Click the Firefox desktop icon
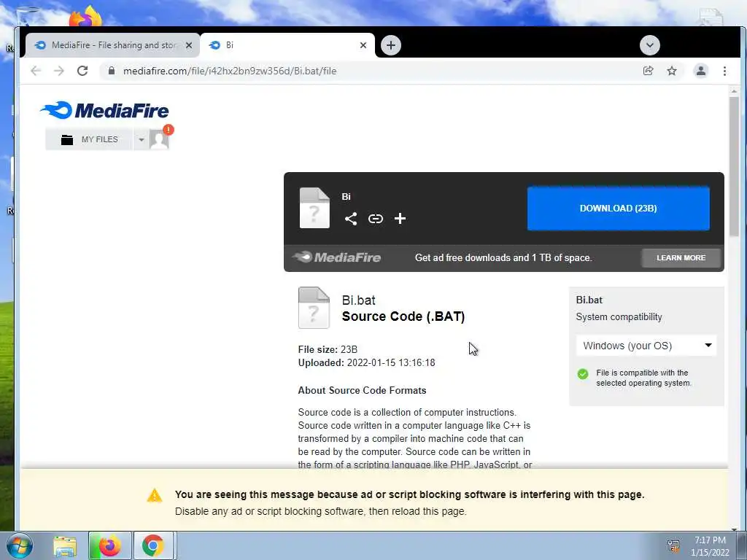The image size is (747, 560). pos(86,17)
